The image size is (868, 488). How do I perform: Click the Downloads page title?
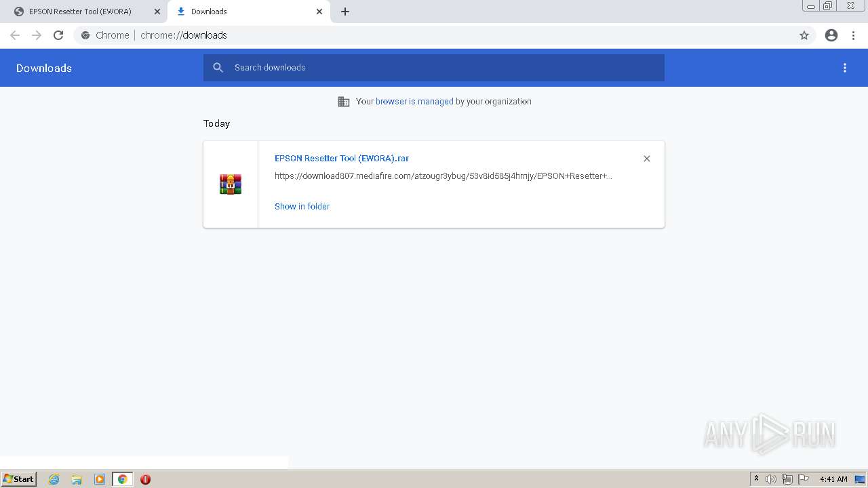point(44,68)
